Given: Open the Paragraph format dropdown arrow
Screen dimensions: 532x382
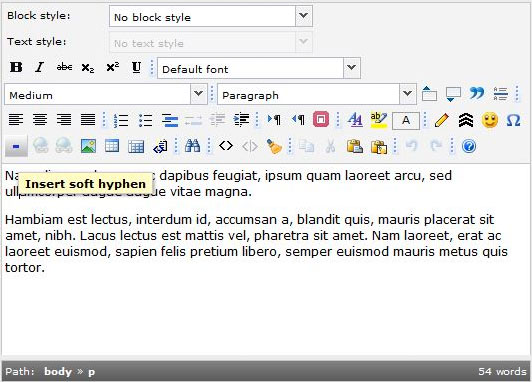Looking at the screenshot, I should (408, 94).
